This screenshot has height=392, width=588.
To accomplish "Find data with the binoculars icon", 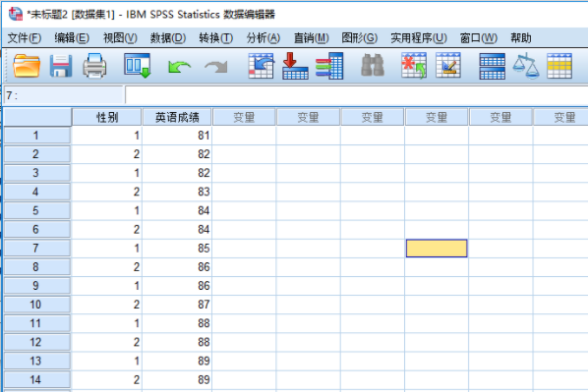I will [x=373, y=65].
